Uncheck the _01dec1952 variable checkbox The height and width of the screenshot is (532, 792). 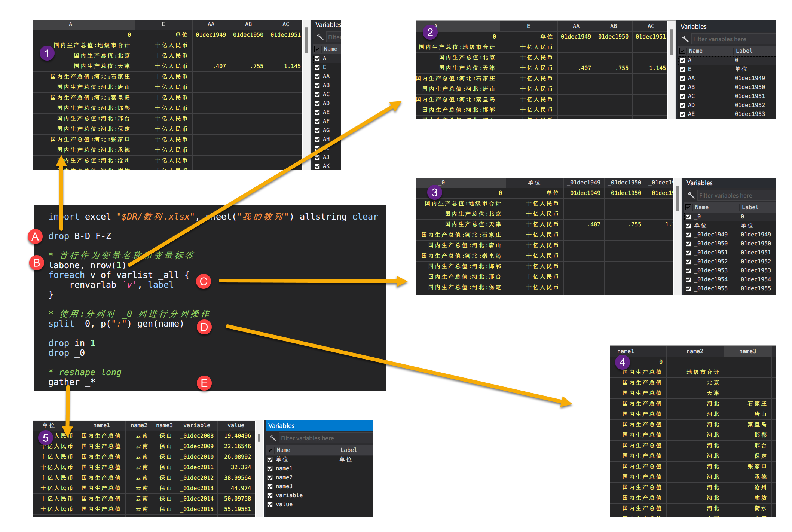click(x=688, y=262)
